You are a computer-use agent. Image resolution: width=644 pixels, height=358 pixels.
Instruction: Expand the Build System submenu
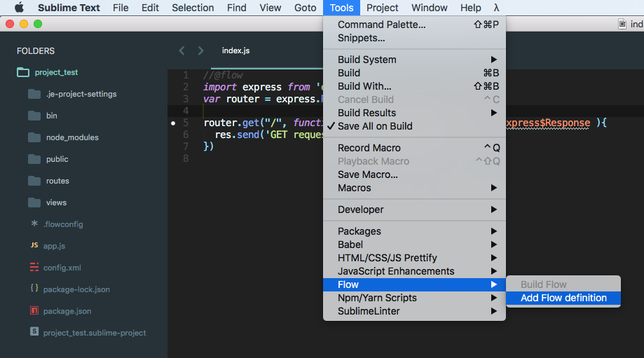click(x=414, y=60)
